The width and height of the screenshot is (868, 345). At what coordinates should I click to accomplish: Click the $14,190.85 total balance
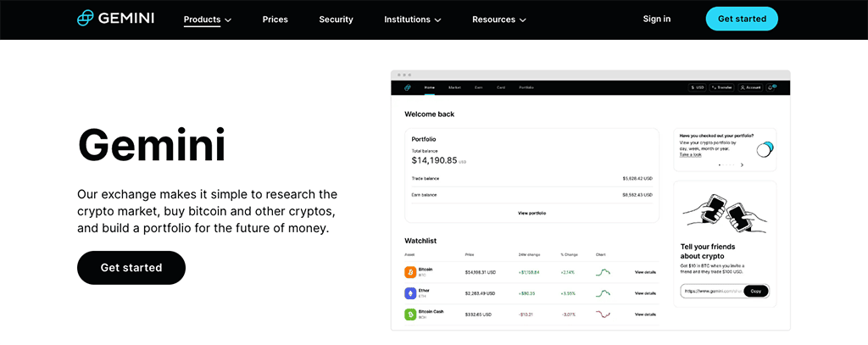tap(435, 160)
